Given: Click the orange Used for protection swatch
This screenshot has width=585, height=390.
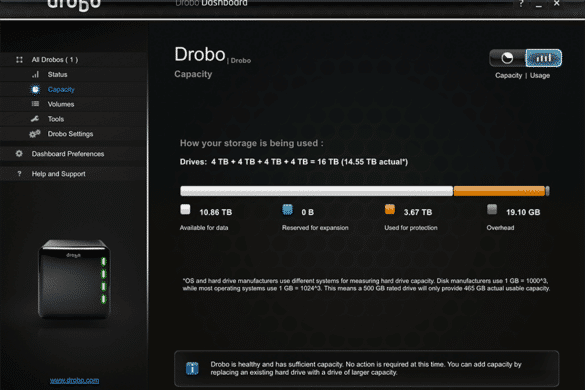Looking at the screenshot, I should pyautogui.click(x=390, y=209).
